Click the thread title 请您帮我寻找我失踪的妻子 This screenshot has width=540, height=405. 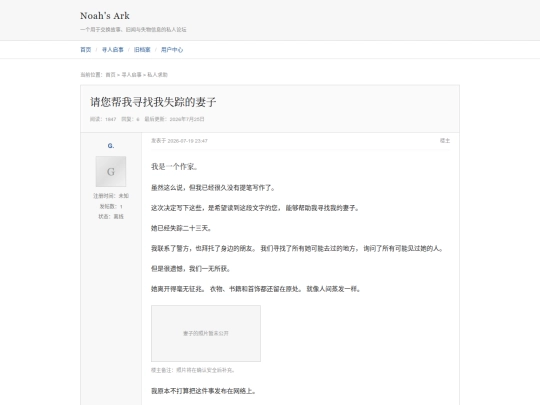(153, 102)
